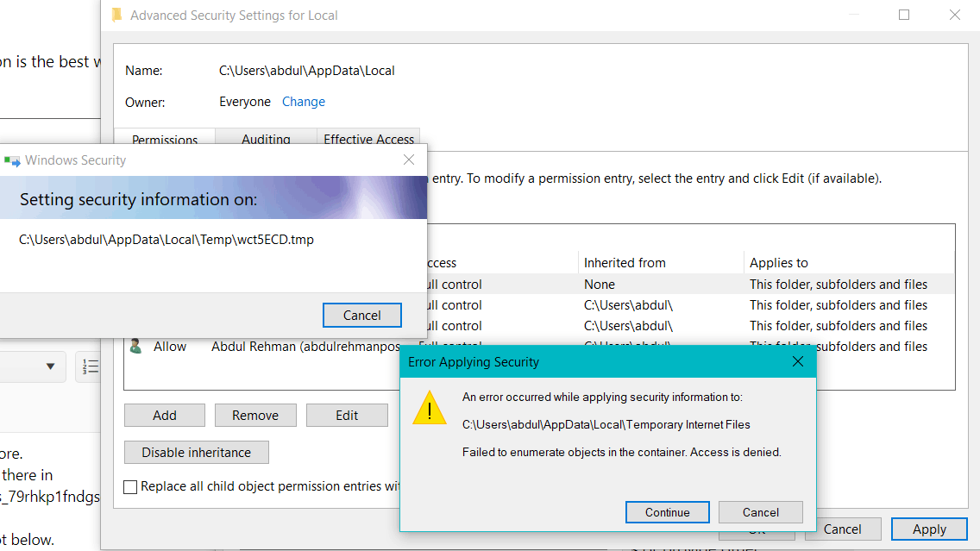The image size is (980, 551).
Task: Click Change link next to Everyone owner
Action: click(x=304, y=101)
